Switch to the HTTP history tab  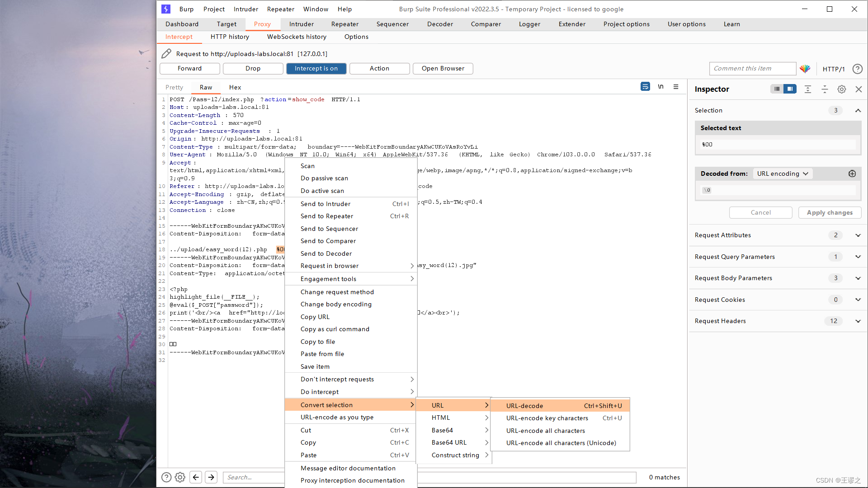tap(230, 37)
